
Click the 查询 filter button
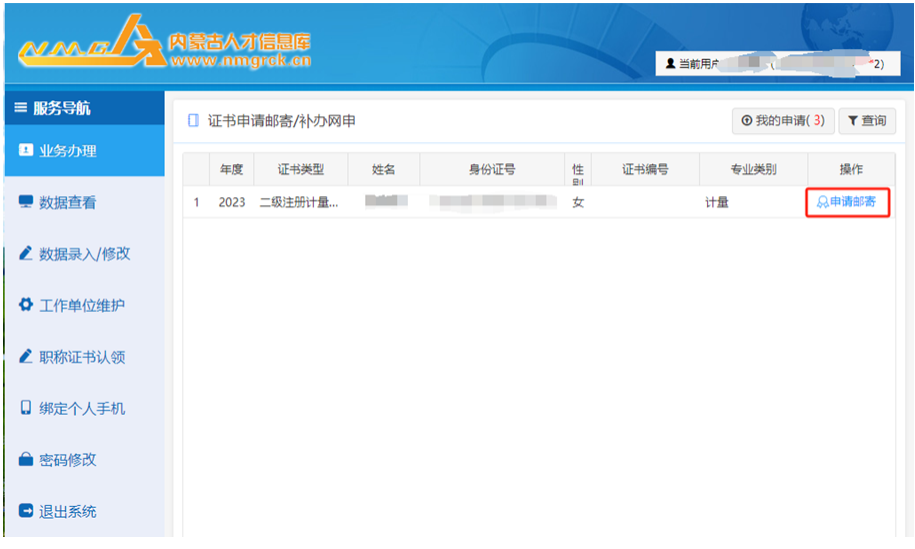(x=866, y=121)
